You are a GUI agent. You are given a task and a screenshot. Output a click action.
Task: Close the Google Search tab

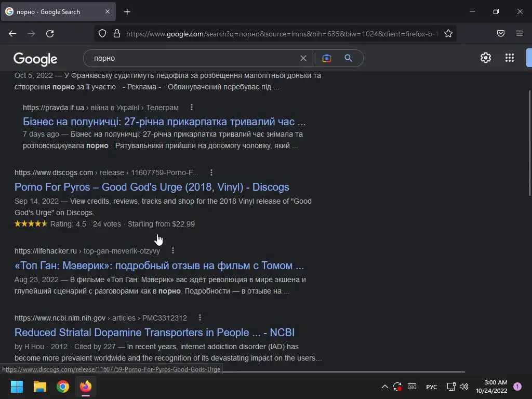point(107,11)
